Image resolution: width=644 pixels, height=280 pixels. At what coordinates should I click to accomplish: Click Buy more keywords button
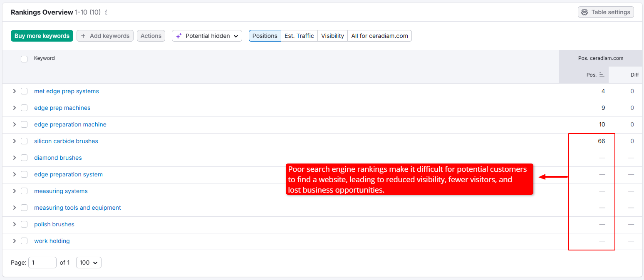coord(42,36)
